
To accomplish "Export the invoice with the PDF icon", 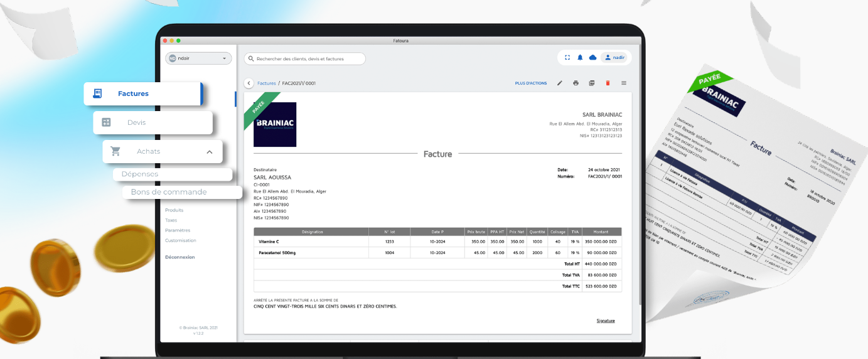I will pos(592,83).
